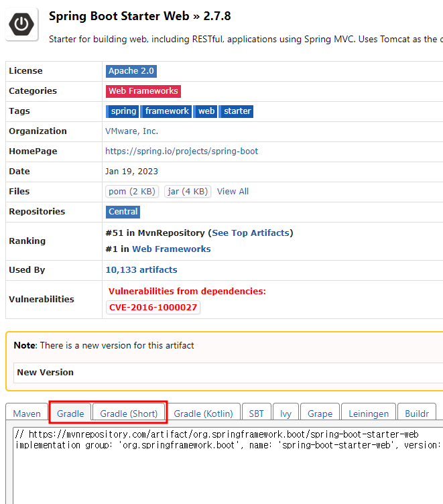Click 'Vulnerabilities from dependencies:' red heading
443x504 pixels.
tap(187, 292)
